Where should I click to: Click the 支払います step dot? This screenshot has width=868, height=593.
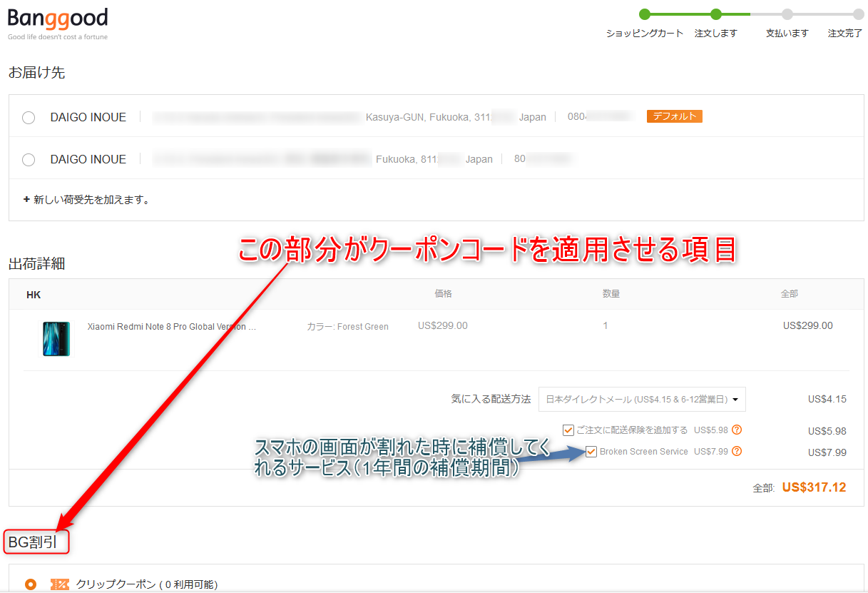(x=787, y=14)
